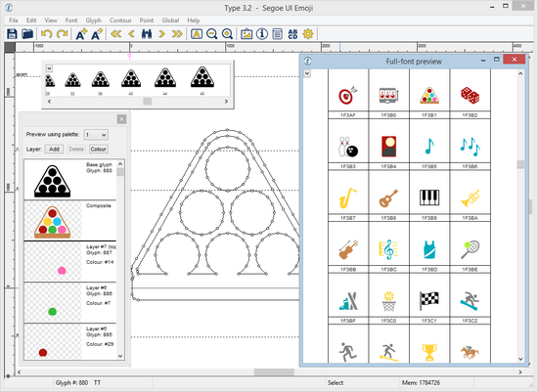
Task: Click the 'Glyph #: 880' status text
Action: (x=71, y=383)
